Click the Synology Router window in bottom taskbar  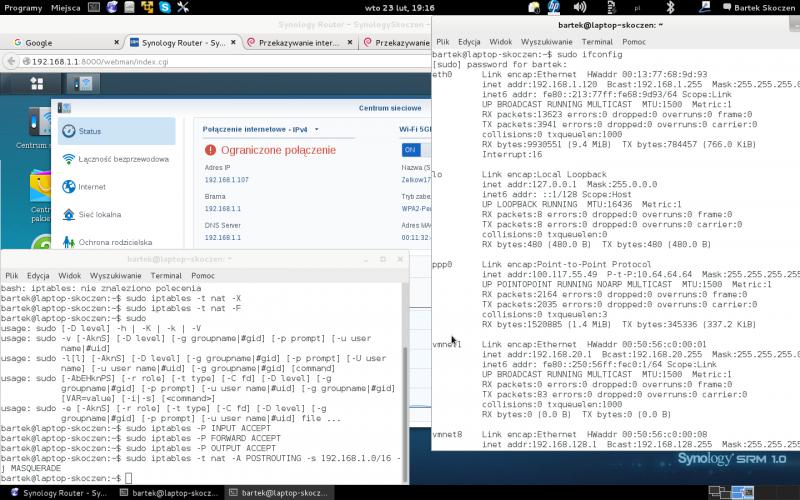pyautogui.click(x=60, y=493)
